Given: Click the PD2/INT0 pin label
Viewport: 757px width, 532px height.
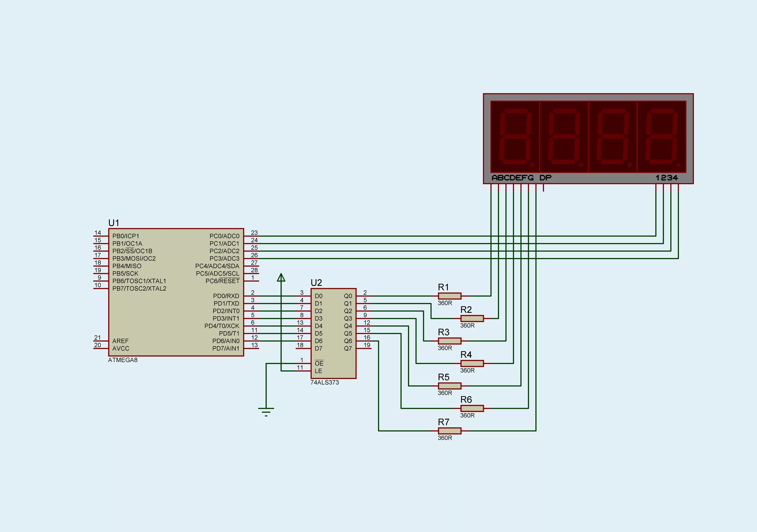Looking at the screenshot, I should pyautogui.click(x=226, y=311).
